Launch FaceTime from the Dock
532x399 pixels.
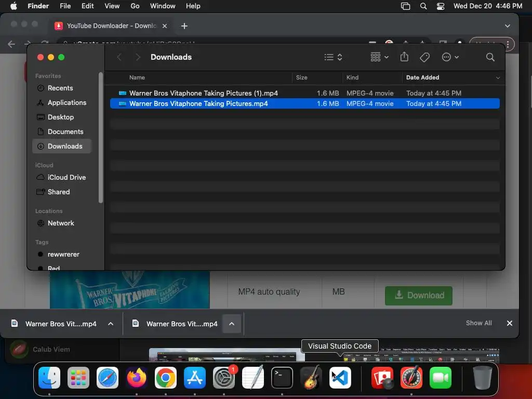[441, 378]
